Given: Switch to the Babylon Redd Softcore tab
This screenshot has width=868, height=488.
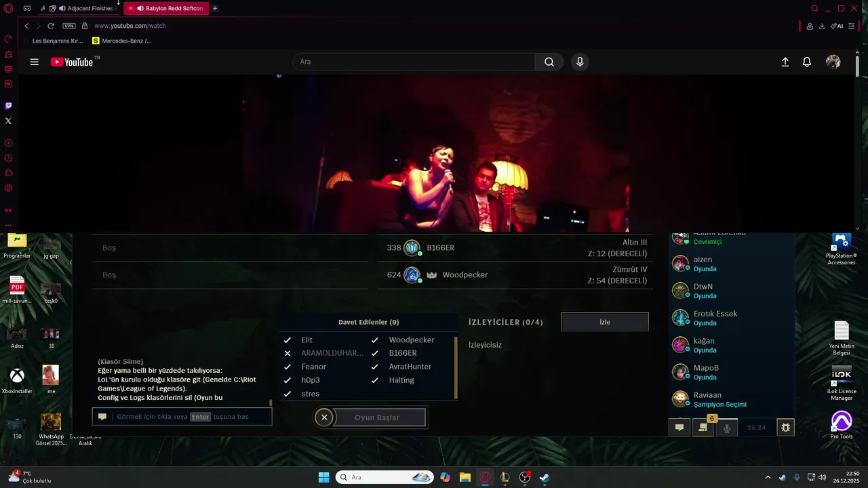Looking at the screenshot, I should click(165, 8).
